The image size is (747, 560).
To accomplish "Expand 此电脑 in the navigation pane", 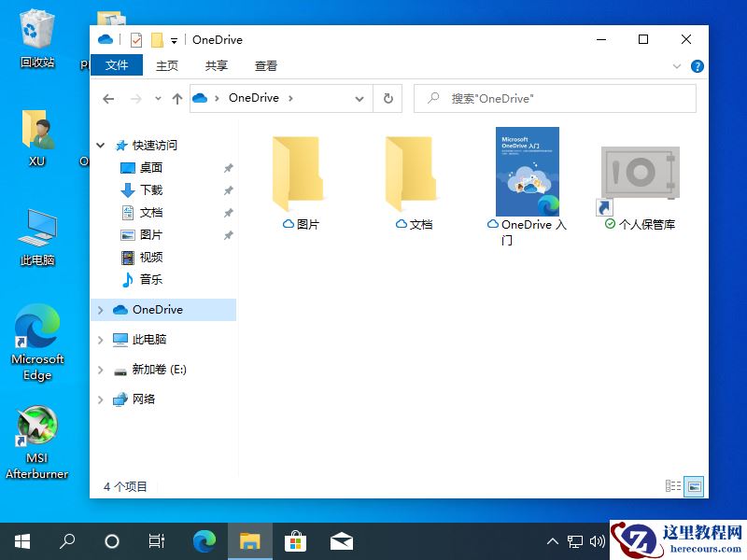I will tap(101, 339).
